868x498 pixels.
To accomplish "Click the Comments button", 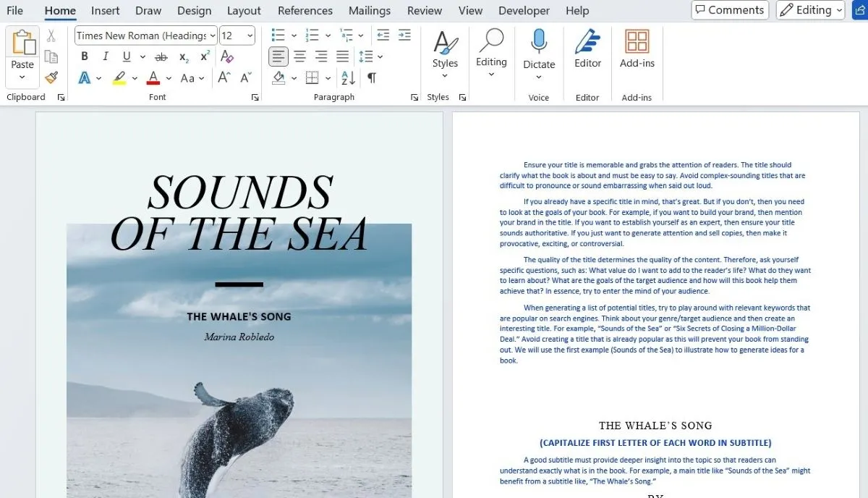I will click(730, 10).
